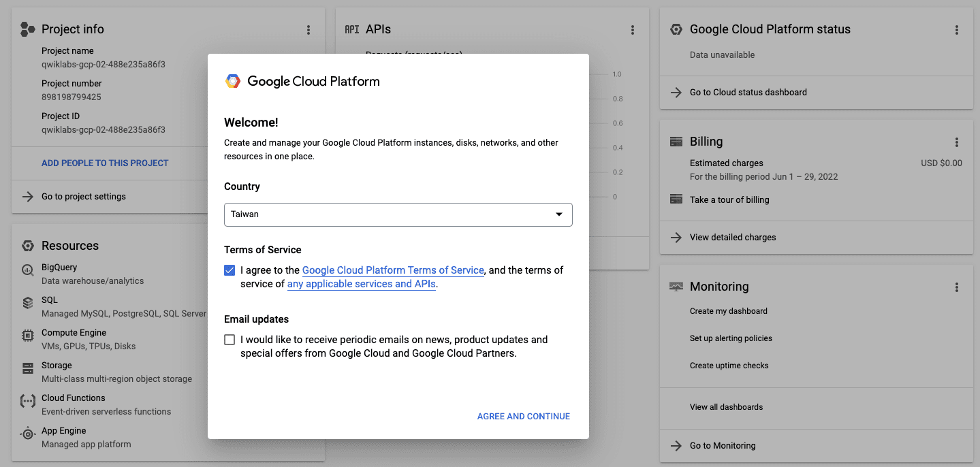Click the BigQuery resource icon
The image size is (980, 467).
pos(27,270)
